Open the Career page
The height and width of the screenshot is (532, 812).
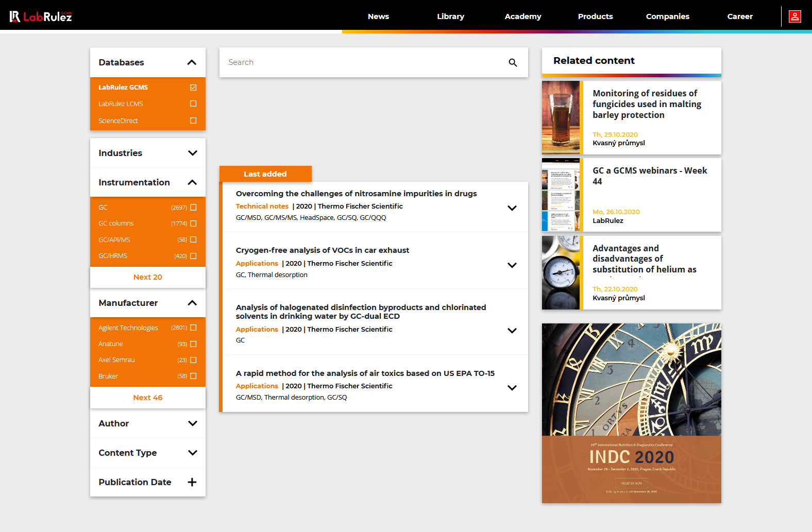[740, 16]
